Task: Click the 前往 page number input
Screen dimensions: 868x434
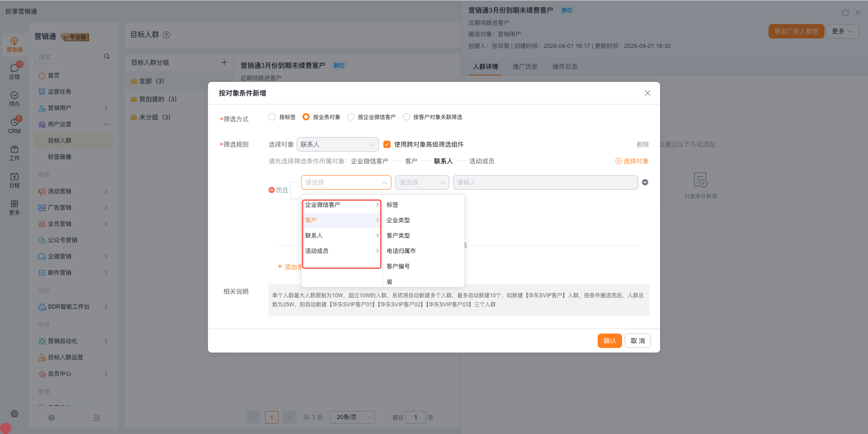Action: (x=416, y=417)
